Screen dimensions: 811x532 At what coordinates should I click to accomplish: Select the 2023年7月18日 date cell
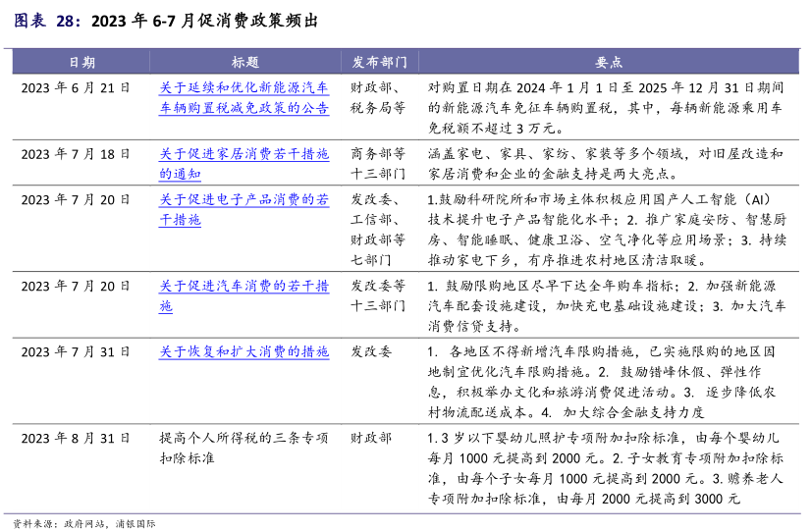(76, 154)
